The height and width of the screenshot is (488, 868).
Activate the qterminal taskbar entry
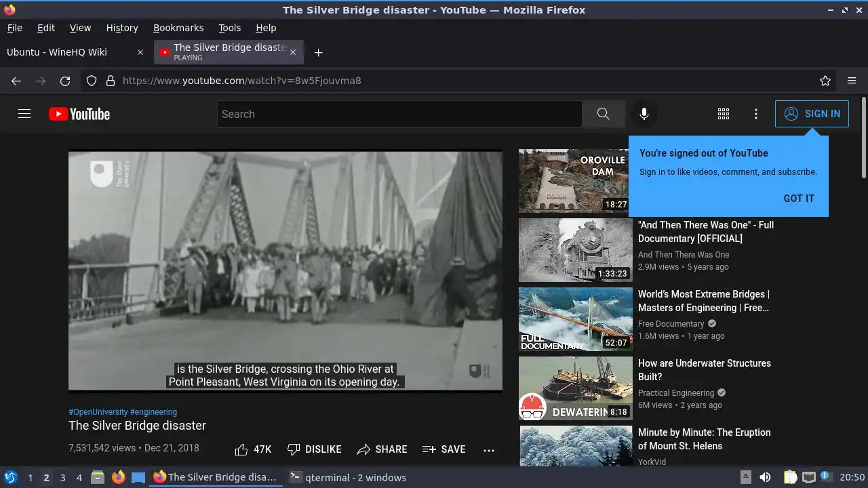[x=348, y=477]
